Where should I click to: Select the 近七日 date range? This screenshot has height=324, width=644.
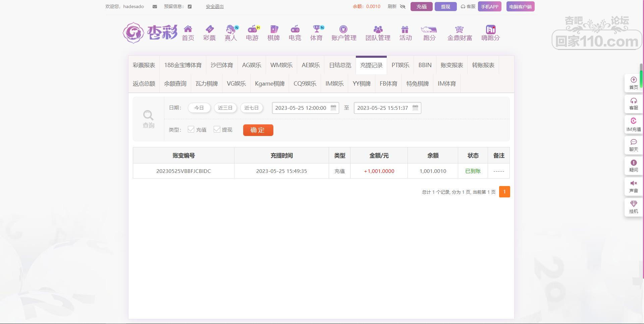click(251, 108)
